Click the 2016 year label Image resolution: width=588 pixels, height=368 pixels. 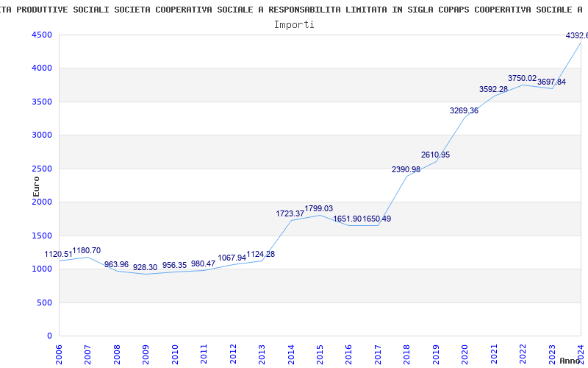pos(349,355)
